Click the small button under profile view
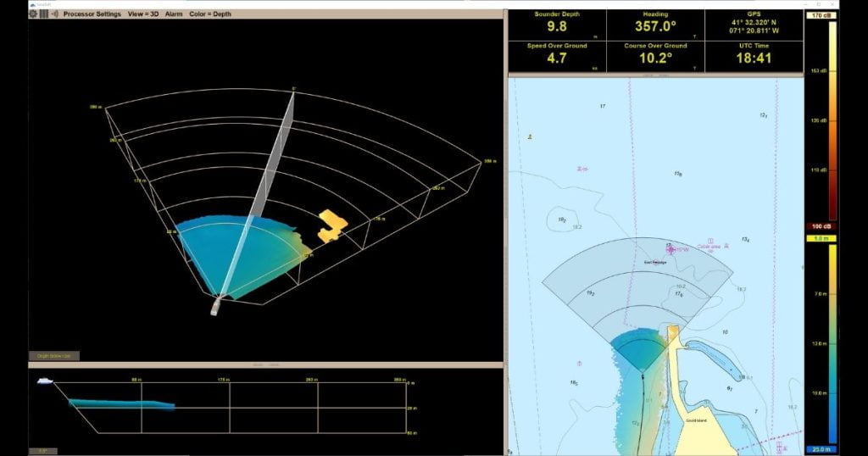Image resolution: width=868 pixels, height=456 pixels. coord(41,451)
